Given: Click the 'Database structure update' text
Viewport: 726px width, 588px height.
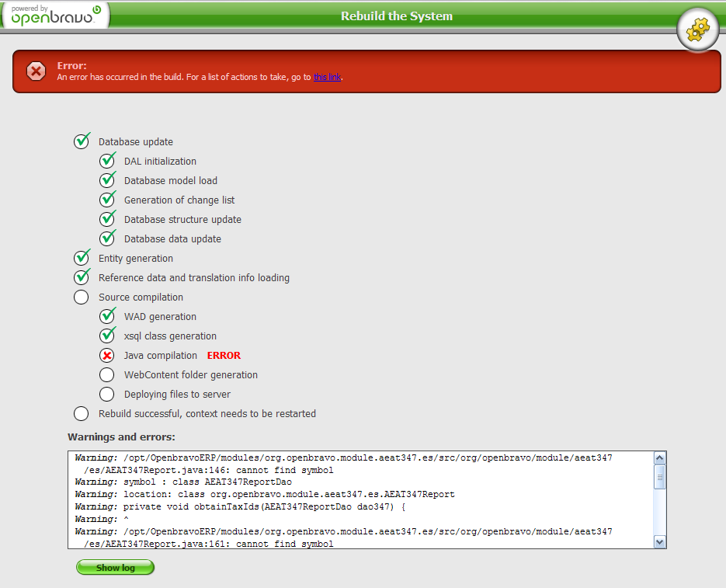Looking at the screenshot, I should click(182, 220).
